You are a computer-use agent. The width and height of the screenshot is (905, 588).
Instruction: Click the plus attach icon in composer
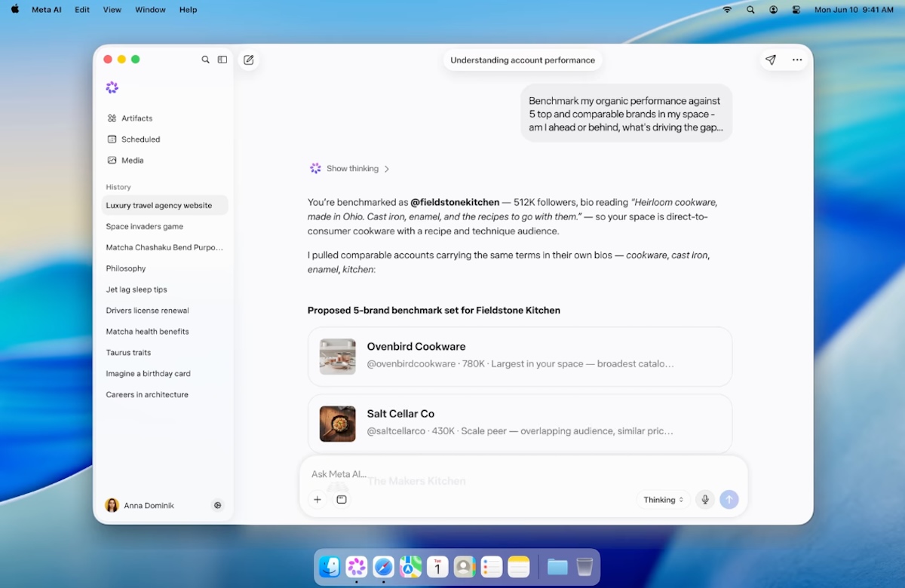tap(318, 500)
